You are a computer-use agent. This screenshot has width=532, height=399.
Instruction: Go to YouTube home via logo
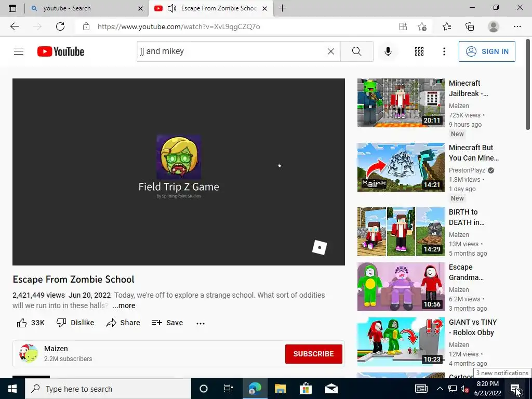61,51
